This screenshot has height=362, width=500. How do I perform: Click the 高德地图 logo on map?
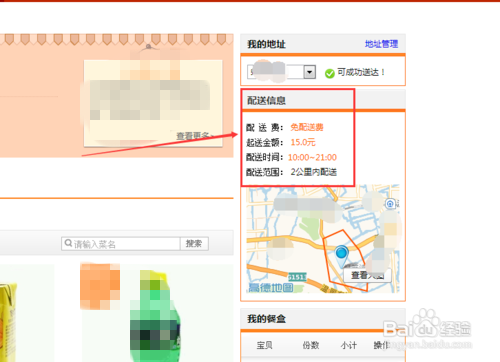tap(271, 287)
